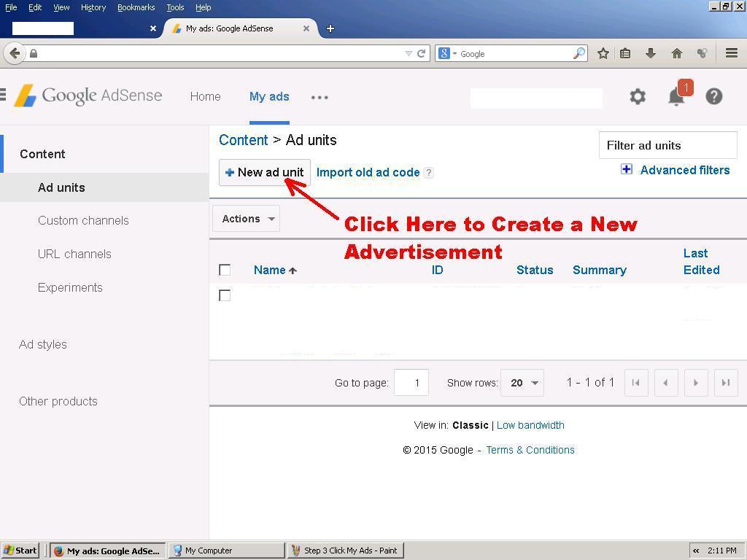Open the Help menu

204,7
